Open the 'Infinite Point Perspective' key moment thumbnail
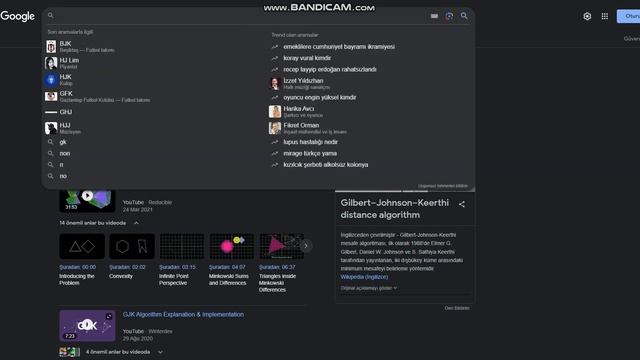 [x=182, y=246]
